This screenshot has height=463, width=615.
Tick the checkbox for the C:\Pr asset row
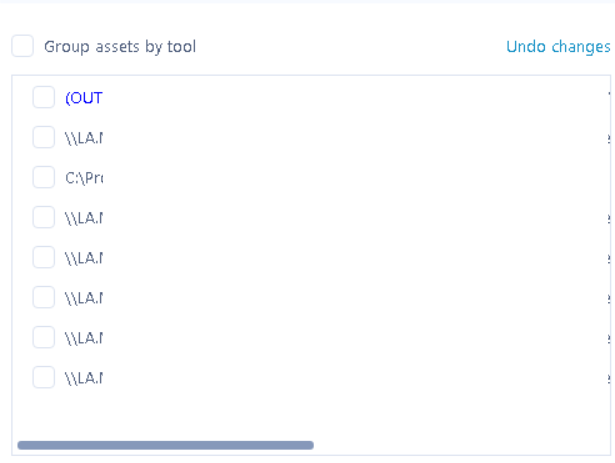click(44, 177)
